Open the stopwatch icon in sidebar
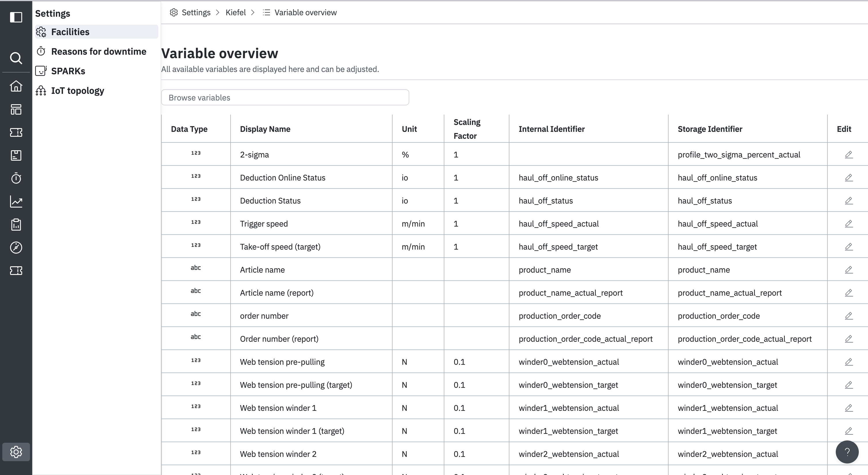Image resolution: width=868 pixels, height=475 pixels. [16, 178]
